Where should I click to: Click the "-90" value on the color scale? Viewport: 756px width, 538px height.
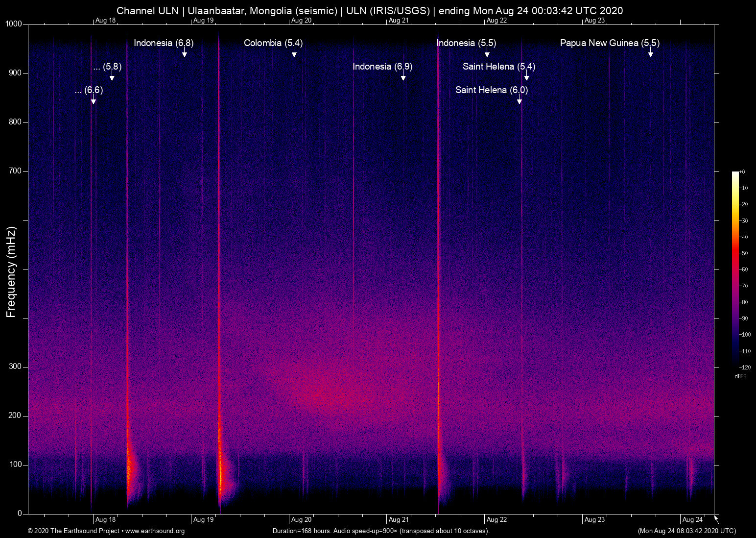(x=744, y=318)
